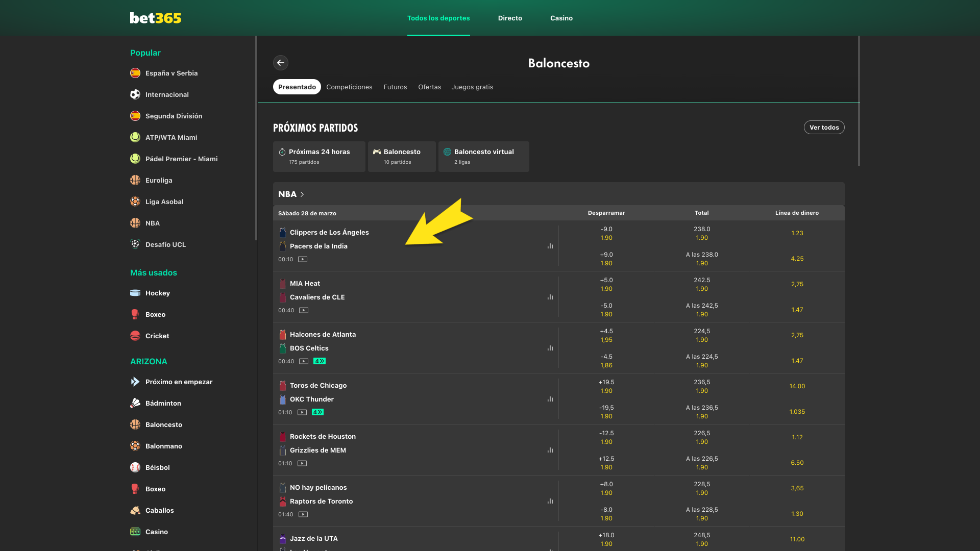This screenshot has height=551, width=980.
Task: Click the horse icon next to Caballos
Action: pyautogui.click(x=135, y=510)
